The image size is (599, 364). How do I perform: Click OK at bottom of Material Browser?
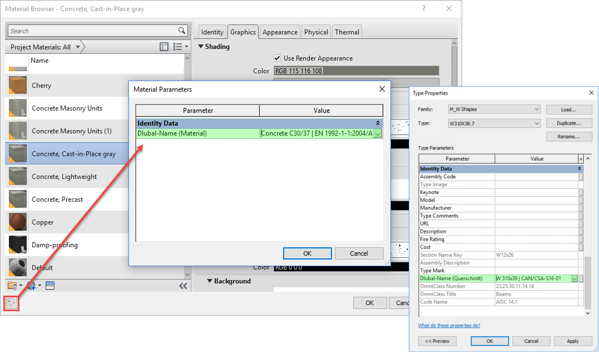coord(370,303)
